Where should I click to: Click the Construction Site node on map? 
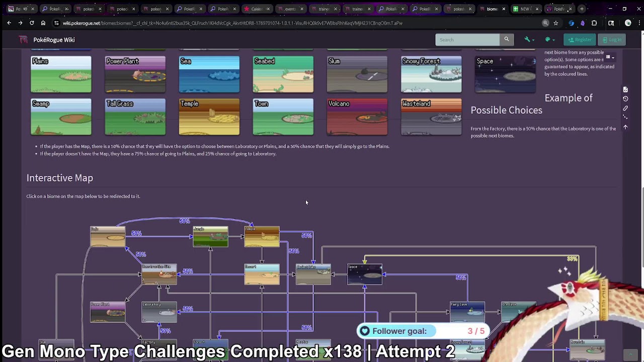[x=159, y=275]
